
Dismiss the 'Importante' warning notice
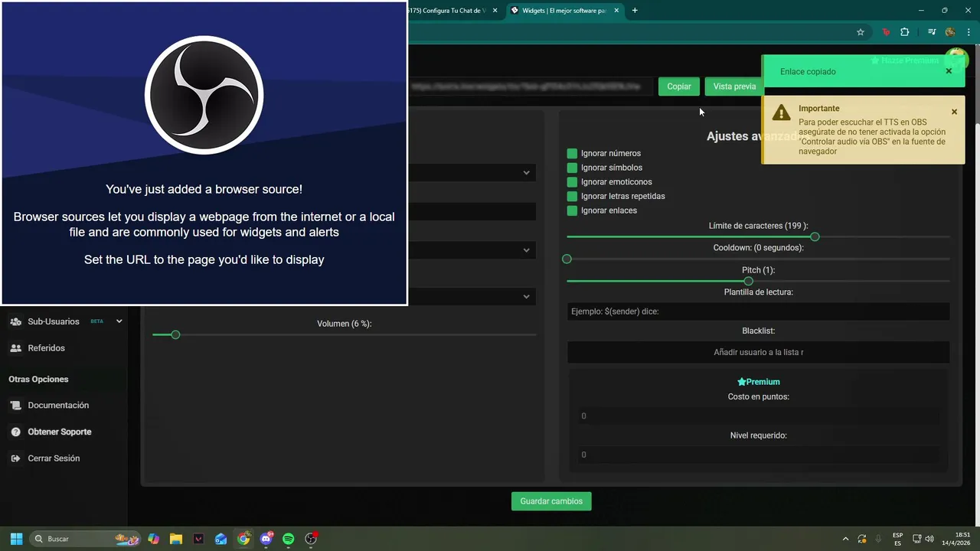(954, 112)
